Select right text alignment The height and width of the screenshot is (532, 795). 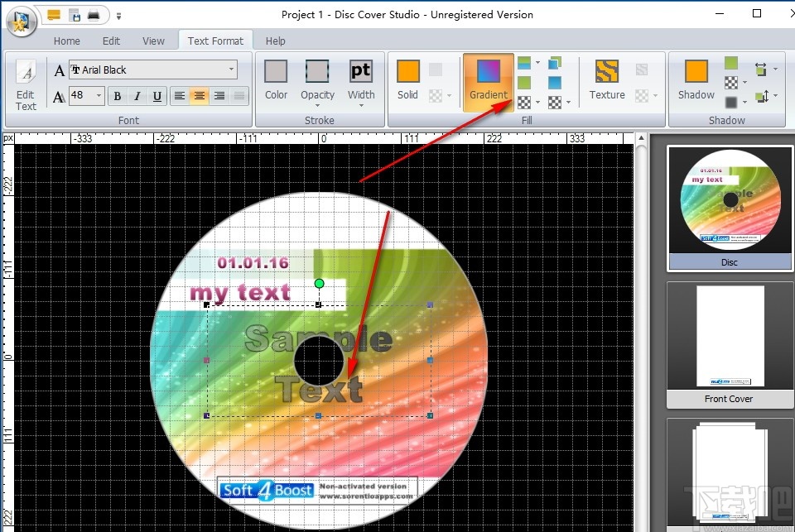tap(219, 97)
